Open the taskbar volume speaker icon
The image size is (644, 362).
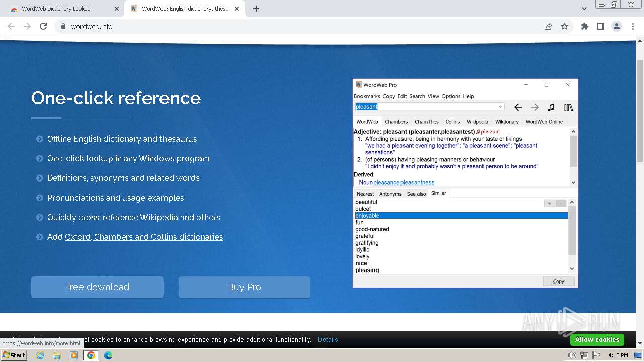[572, 355]
